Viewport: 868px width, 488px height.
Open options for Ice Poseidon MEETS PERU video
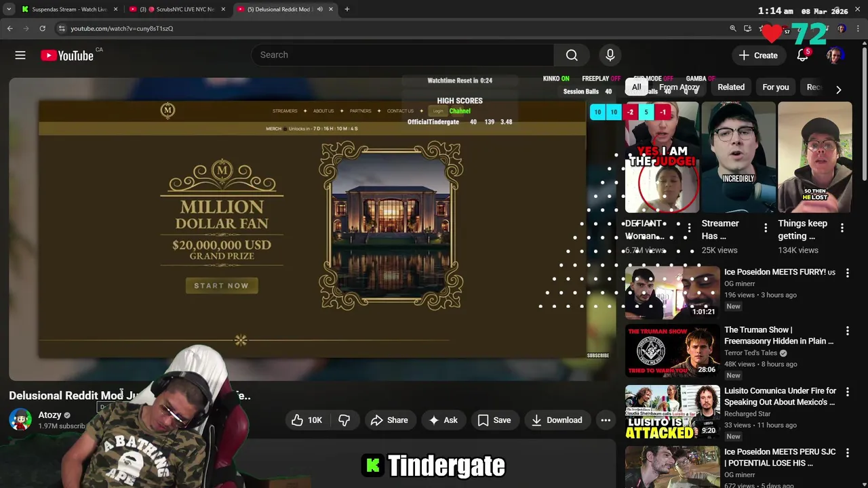tap(847, 453)
